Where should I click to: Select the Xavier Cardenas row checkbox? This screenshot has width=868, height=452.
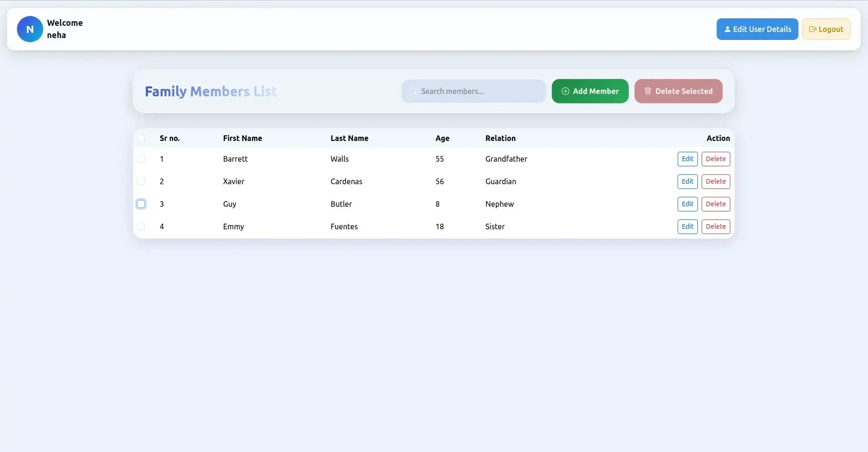coord(141,181)
